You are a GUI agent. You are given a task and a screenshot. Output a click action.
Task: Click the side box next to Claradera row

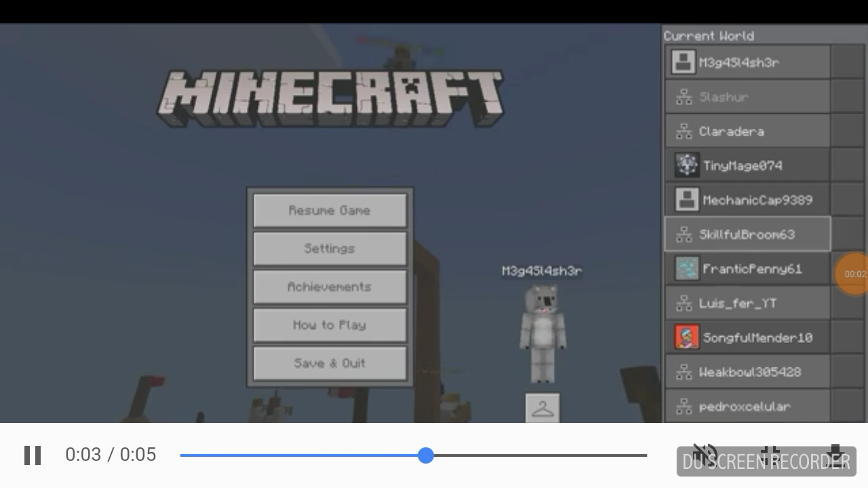pyautogui.click(x=848, y=131)
